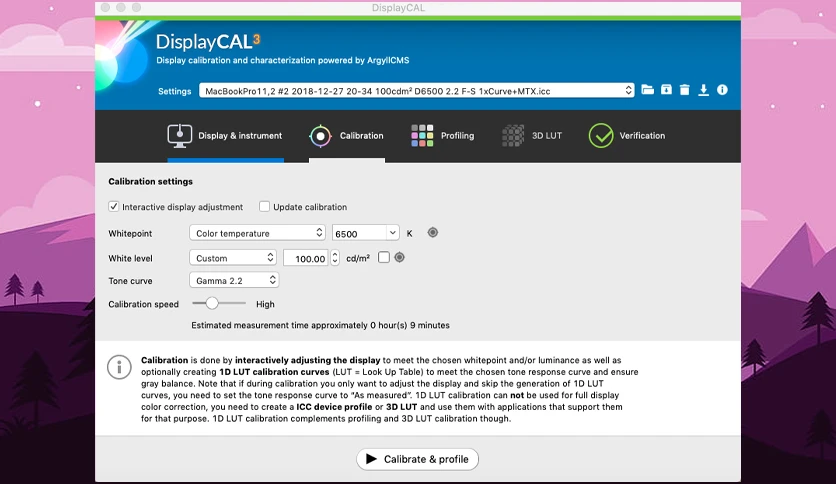The image size is (836, 484).
Task: Start Calibrate & profile
Action: click(x=417, y=459)
